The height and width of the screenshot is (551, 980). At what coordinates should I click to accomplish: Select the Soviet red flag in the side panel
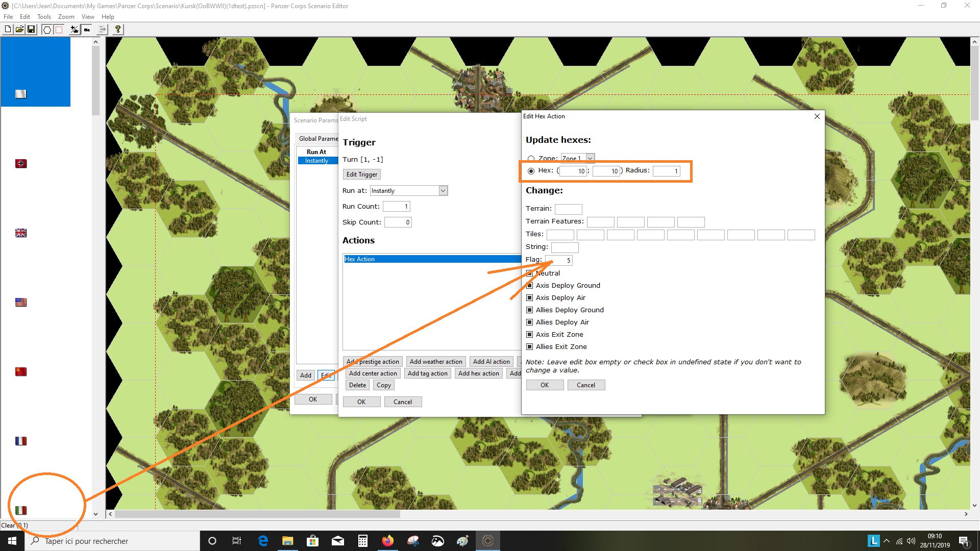[x=21, y=372]
